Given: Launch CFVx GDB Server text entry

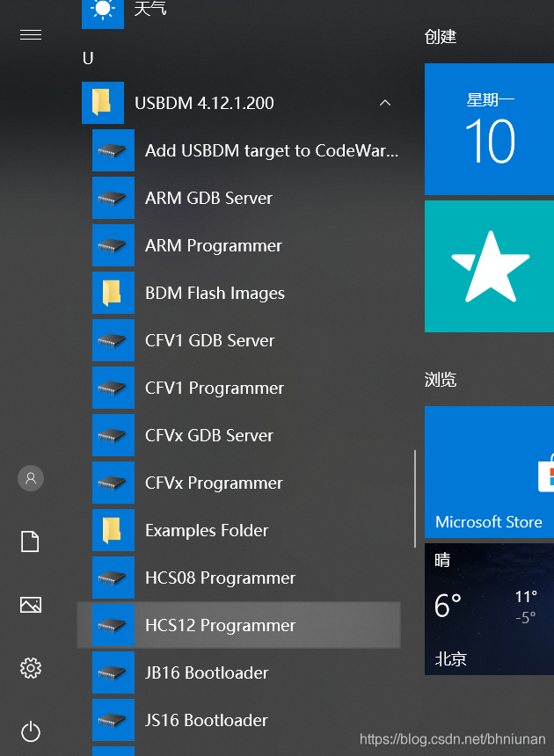Looking at the screenshot, I should point(209,436).
